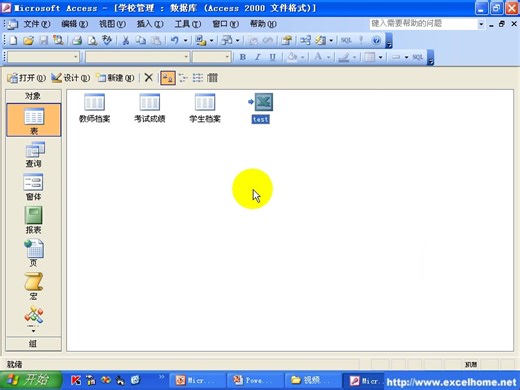Viewport: 520px width, 390px height.
Task: Click the File Search toolbar icon
Action: [58, 40]
